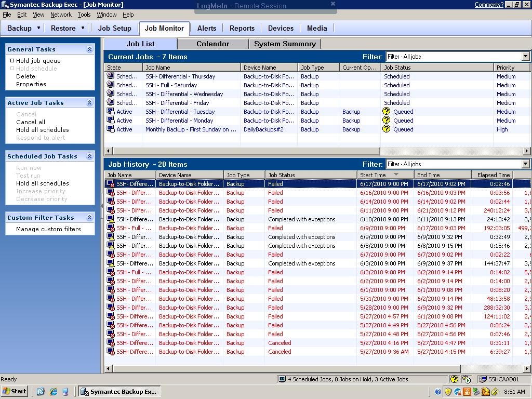Collapse the Active Job Tasks panel
The height and width of the screenshot is (399, 532).
coord(89,103)
